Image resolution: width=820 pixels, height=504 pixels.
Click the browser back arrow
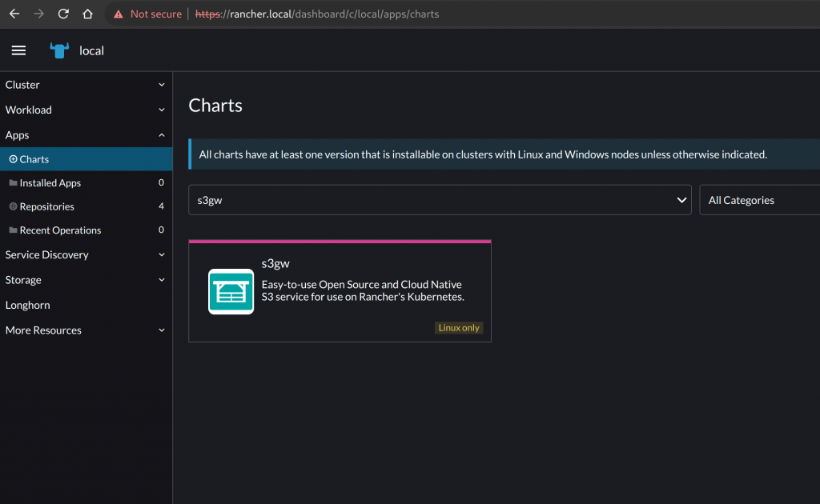click(x=14, y=14)
